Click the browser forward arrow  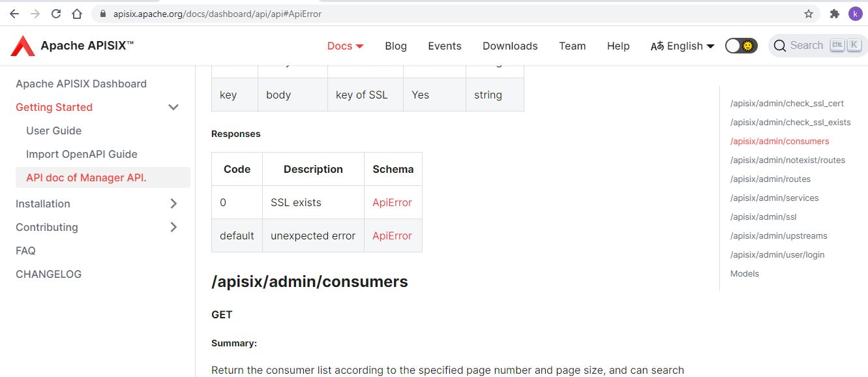tap(35, 14)
